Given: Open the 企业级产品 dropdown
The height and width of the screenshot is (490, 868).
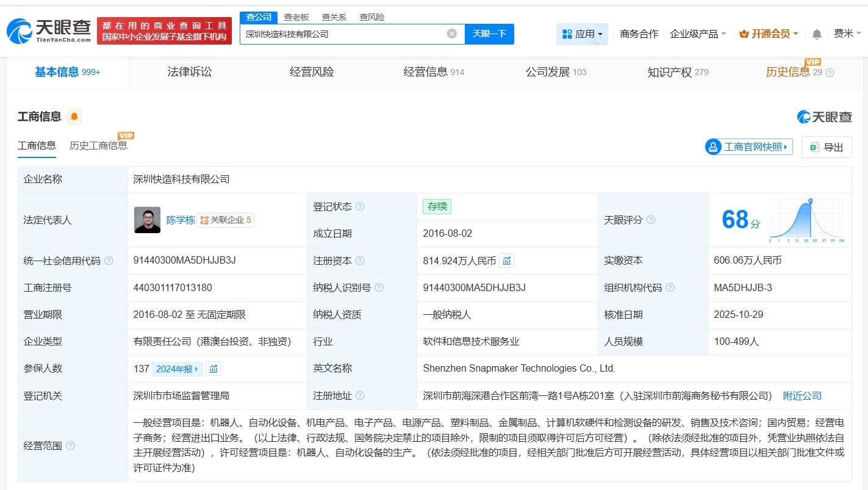Looking at the screenshot, I should pos(698,34).
